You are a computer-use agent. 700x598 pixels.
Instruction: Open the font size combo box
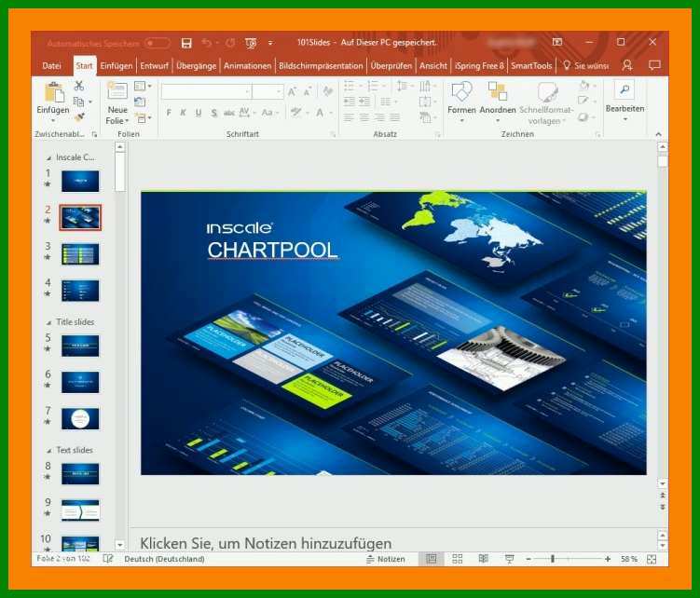[x=268, y=91]
